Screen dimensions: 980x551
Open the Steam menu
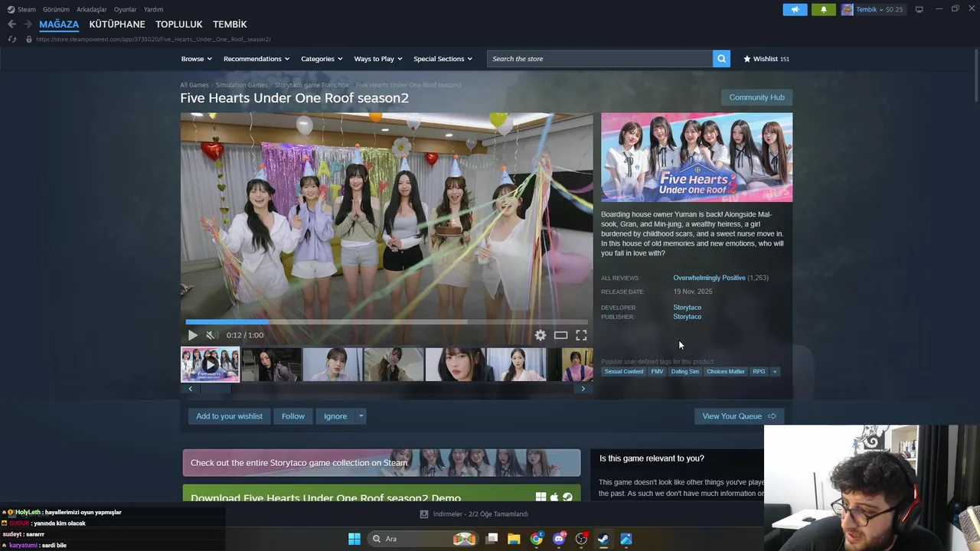click(x=22, y=9)
